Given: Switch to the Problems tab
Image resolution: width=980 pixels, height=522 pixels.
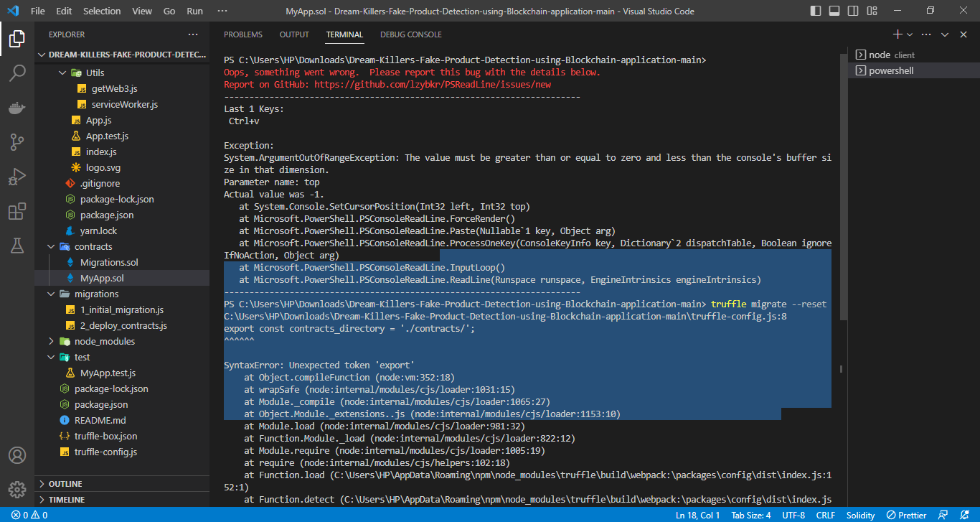Looking at the screenshot, I should point(243,34).
